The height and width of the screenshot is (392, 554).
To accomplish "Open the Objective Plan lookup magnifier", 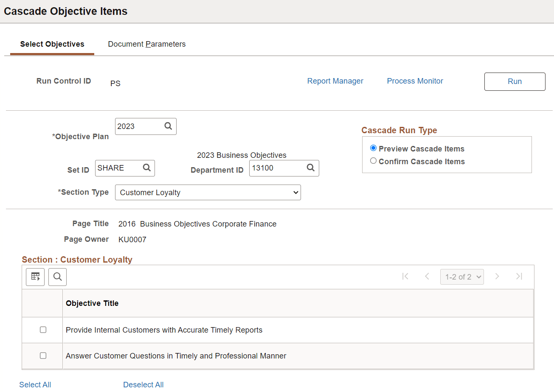I will tap(168, 126).
